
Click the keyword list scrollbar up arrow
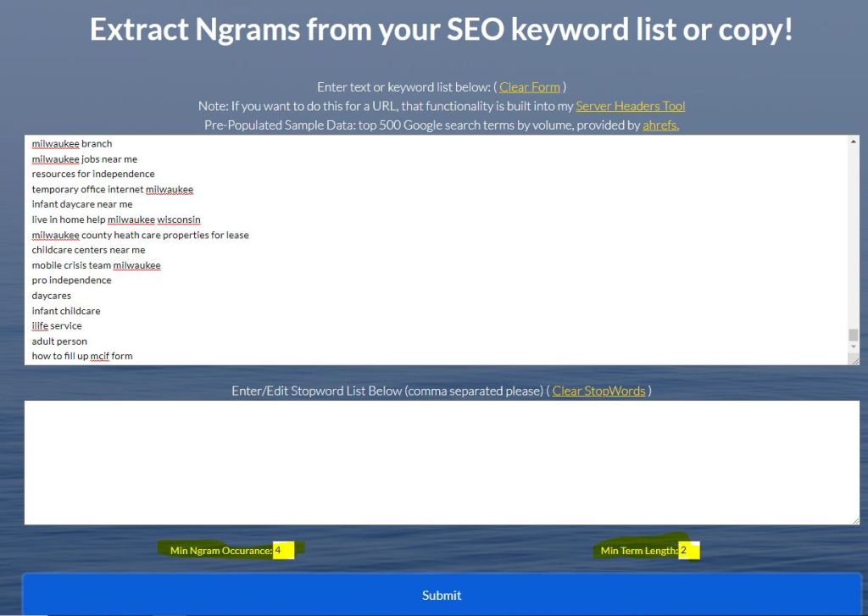[853, 142]
